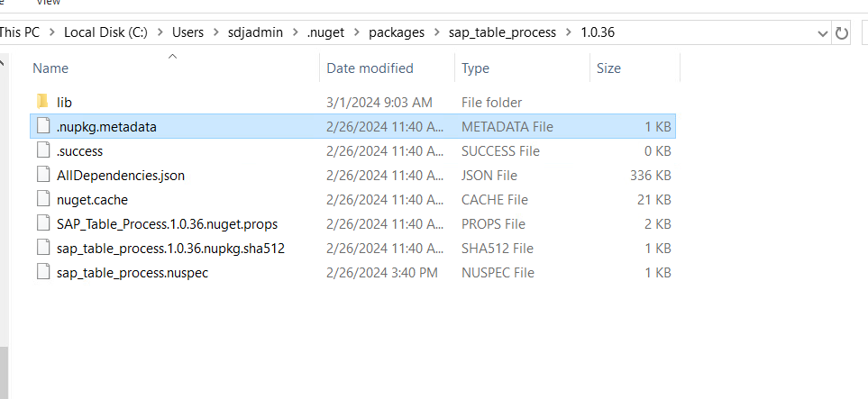
Task: Click the .nupkg.metadata file icon
Action: (43, 126)
